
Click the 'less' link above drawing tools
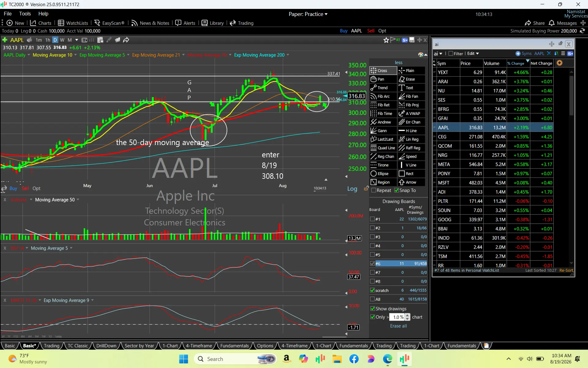click(x=399, y=63)
